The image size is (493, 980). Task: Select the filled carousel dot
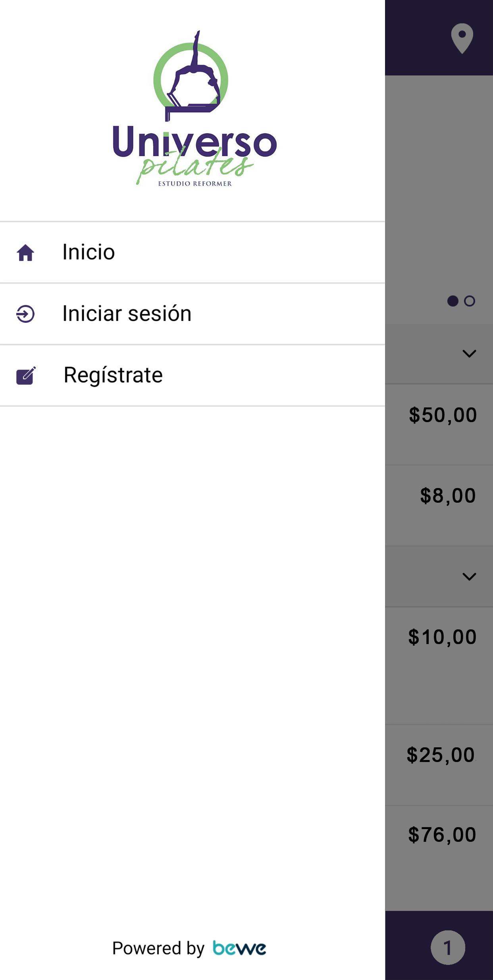[x=453, y=301]
